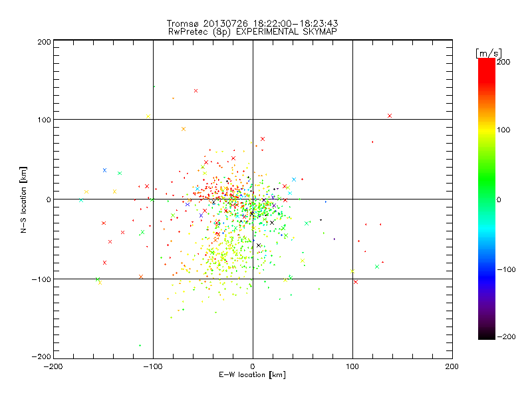Click the subtitle 'RwPretec (8p) EXPERIMENTAL SKYMAP'
Viewport: 532px width, 399px height.
[x=252, y=31]
